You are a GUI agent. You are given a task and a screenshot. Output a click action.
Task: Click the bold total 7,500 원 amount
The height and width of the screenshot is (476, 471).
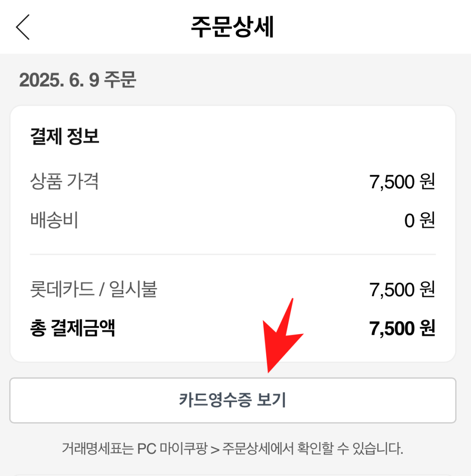click(x=402, y=329)
